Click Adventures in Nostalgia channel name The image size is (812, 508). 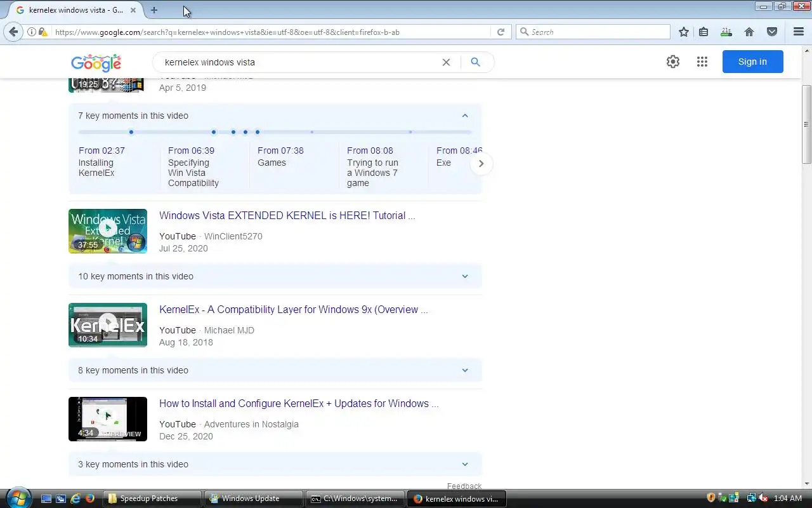[x=251, y=424]
